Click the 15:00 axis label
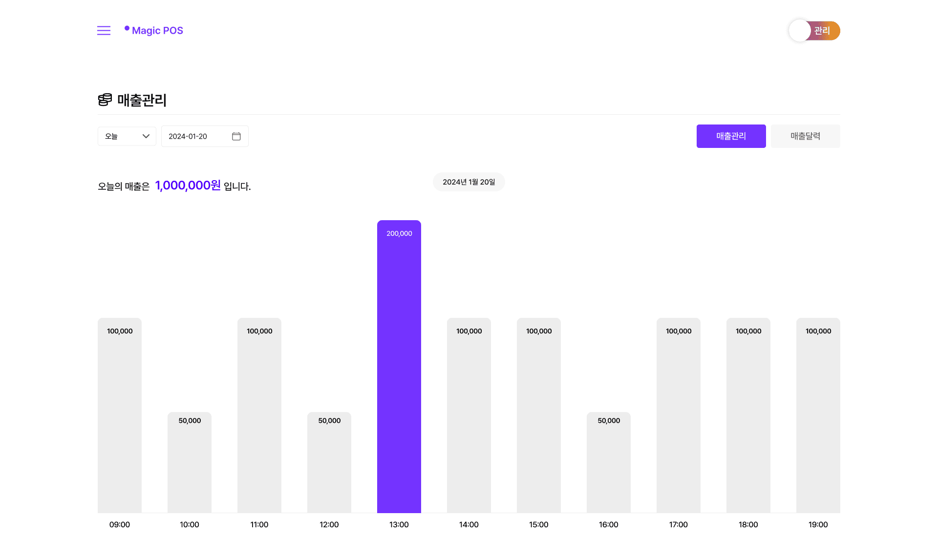 click(539, 525)
